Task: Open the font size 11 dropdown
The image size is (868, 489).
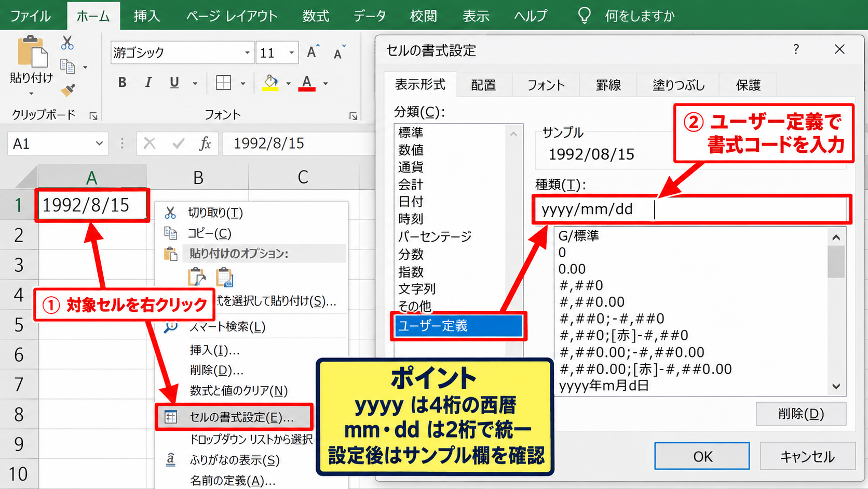Action: 291,52
